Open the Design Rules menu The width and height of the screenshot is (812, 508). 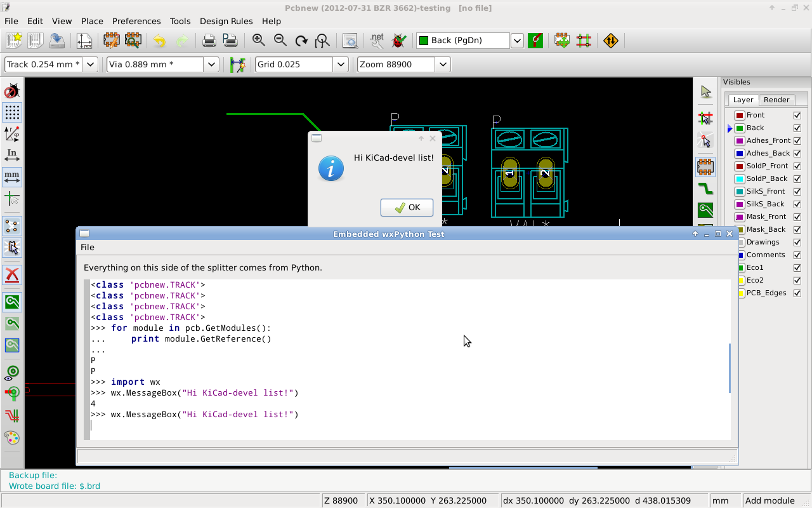point(226,21)
